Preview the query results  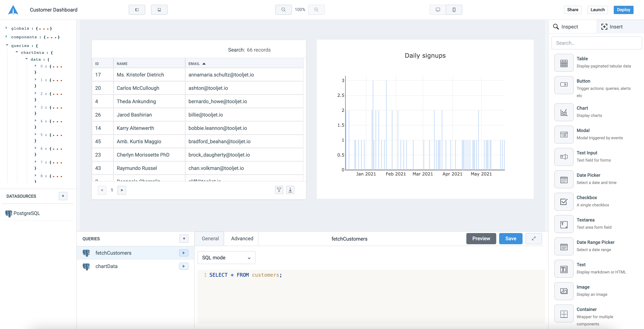481,239
